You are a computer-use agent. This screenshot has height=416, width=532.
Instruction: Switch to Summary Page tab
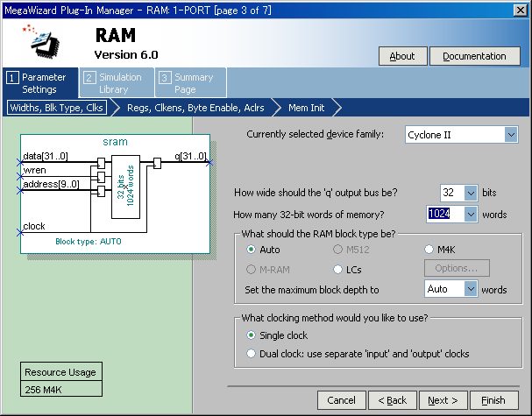(191, 83)
